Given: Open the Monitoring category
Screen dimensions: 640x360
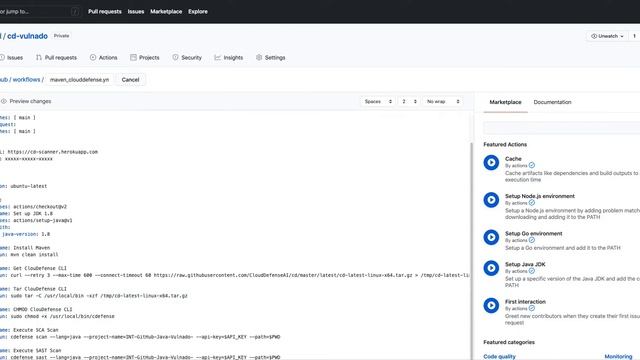Looking at the screenshot, I should pos(618,356).
